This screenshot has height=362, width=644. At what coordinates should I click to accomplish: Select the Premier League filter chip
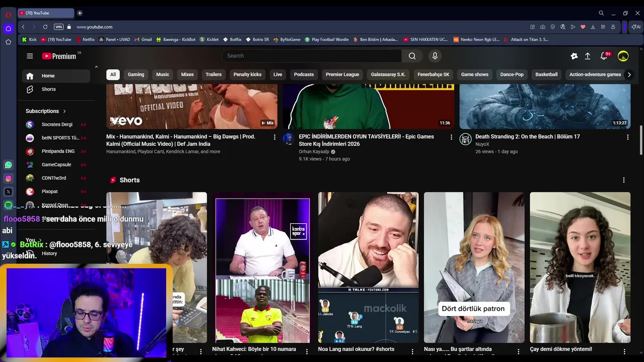click(x=342, y=74)
